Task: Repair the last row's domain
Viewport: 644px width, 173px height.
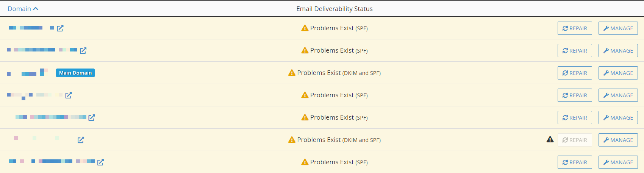Action: pos(575,162)
